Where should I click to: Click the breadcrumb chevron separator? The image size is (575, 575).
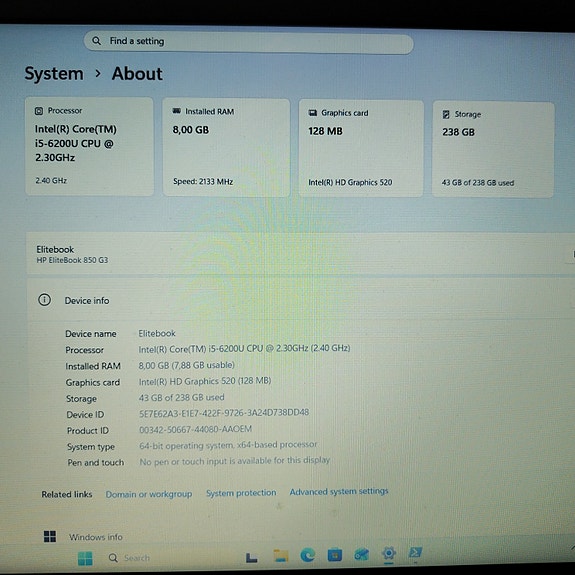pos(98,74)
